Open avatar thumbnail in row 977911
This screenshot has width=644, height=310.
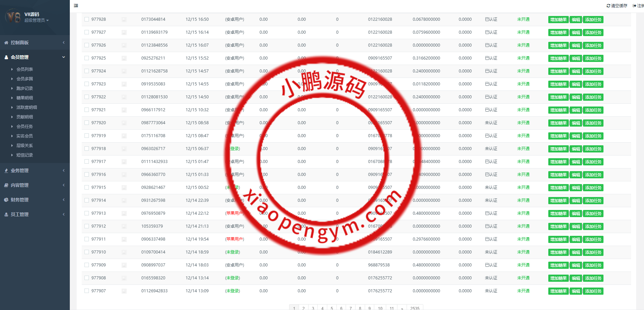[x=124, y=240]
